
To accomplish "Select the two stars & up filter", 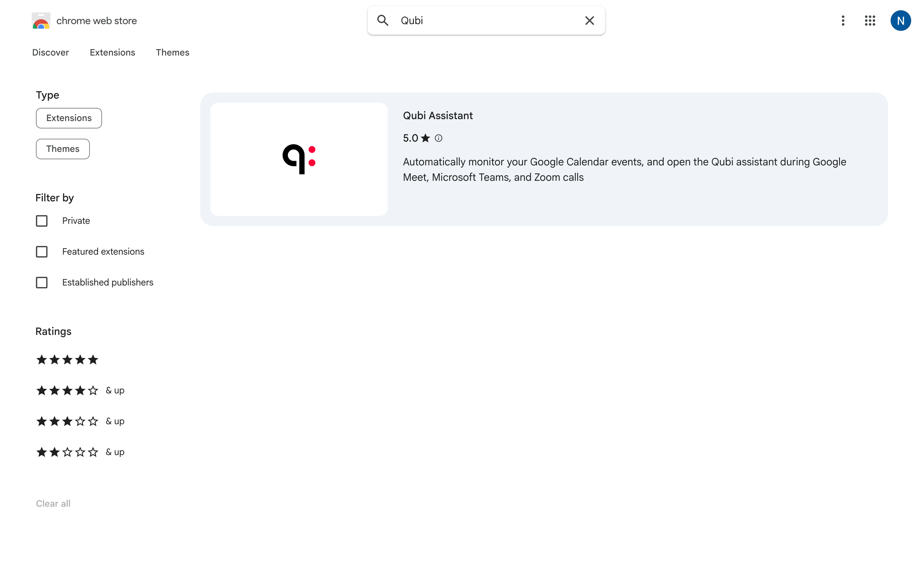I will [x=80, y=452].
